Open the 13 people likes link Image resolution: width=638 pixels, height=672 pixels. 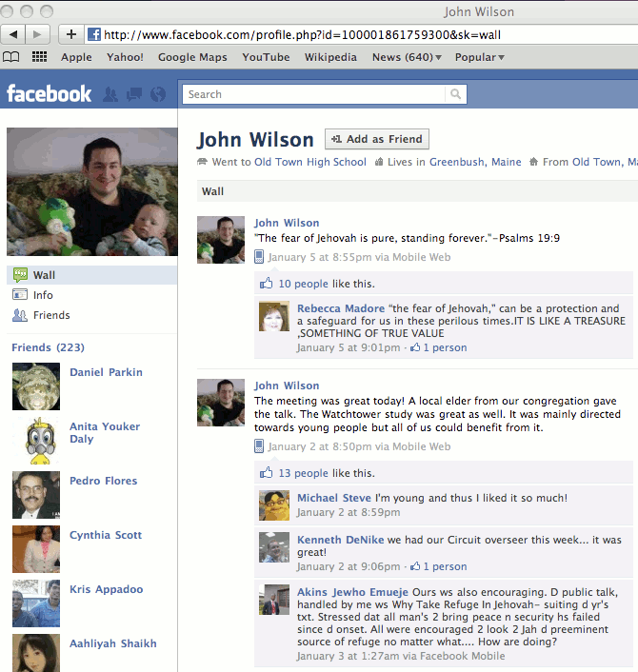click(303, 473)
